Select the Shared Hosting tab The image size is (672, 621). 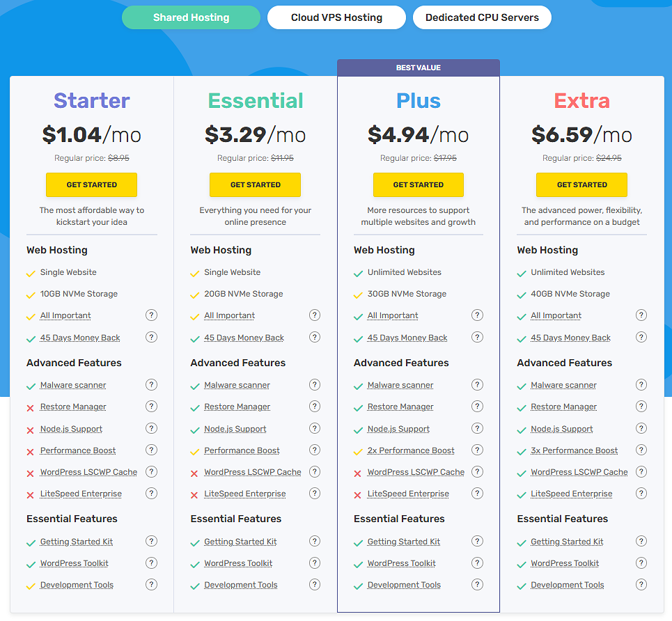191,17
